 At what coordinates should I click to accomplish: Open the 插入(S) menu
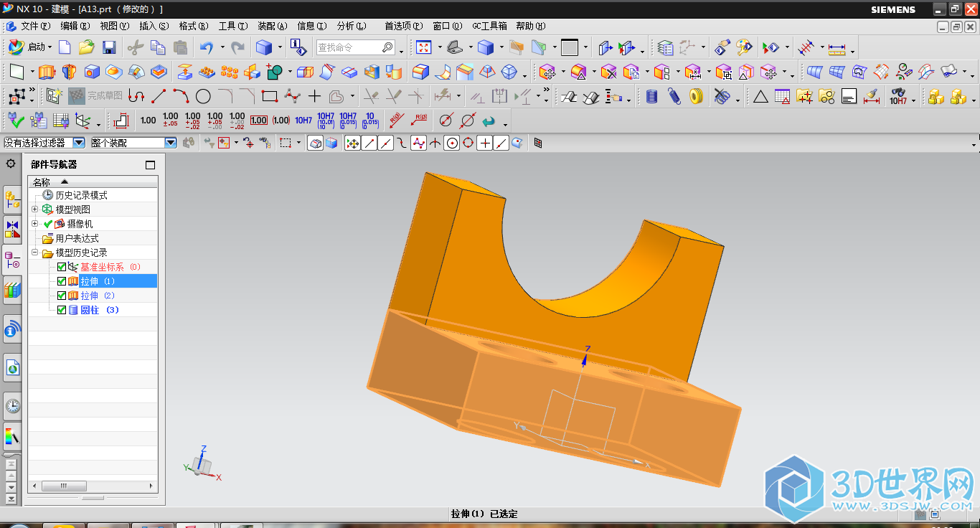[154, 26]
